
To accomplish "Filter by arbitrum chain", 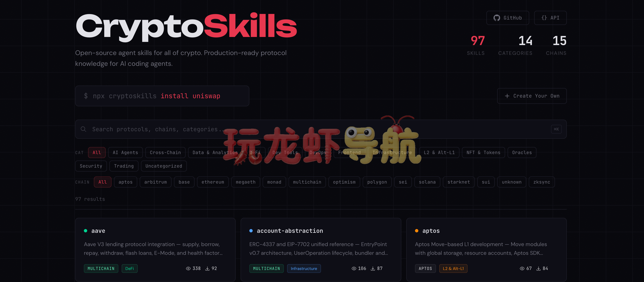I will 155,182.
